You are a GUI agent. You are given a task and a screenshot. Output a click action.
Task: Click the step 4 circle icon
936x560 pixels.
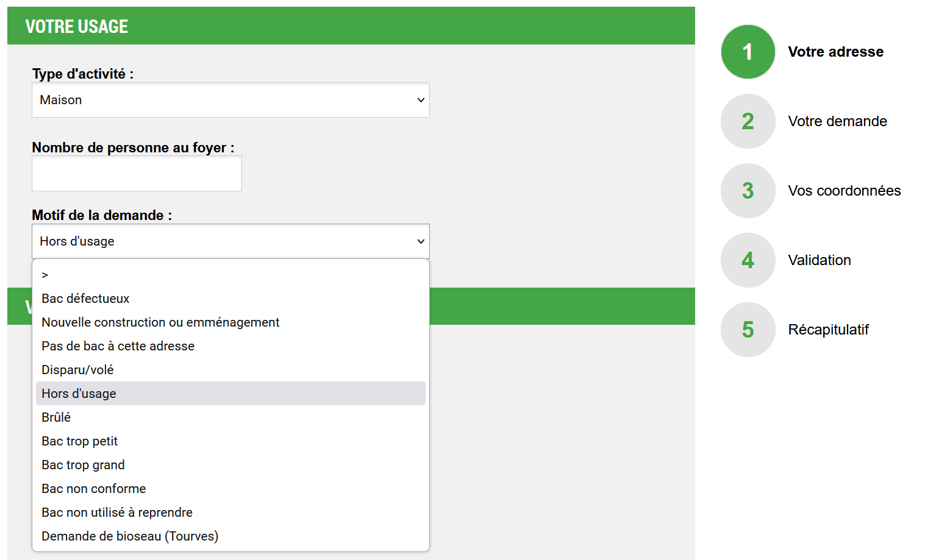[748, 260]
